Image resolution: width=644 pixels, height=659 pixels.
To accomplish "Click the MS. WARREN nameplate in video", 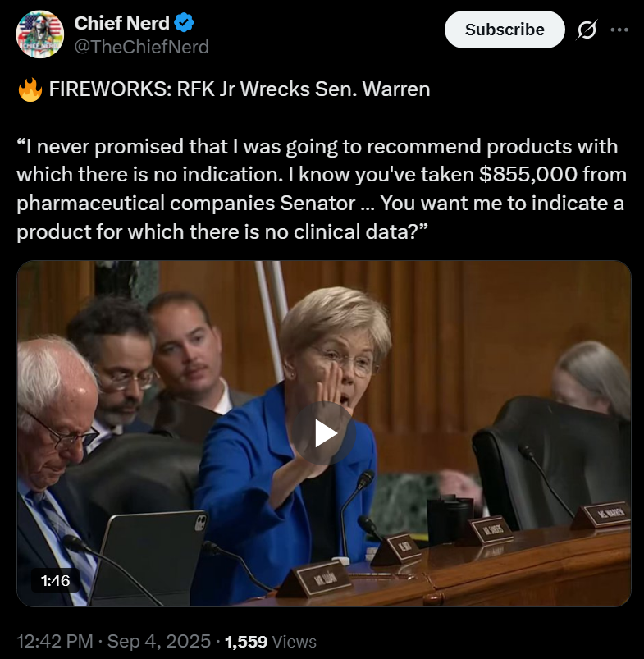I will pos(601,515).
